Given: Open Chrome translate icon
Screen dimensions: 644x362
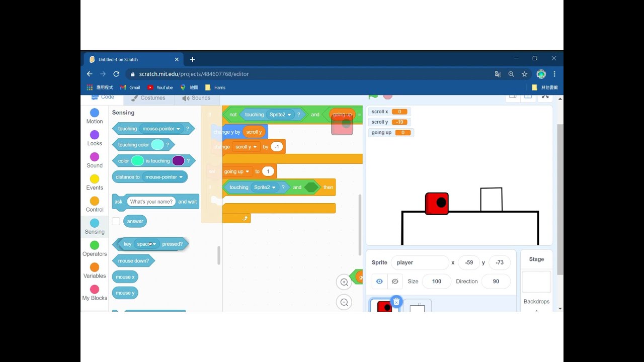Looking at the screenshot, I should pos(498,74).
